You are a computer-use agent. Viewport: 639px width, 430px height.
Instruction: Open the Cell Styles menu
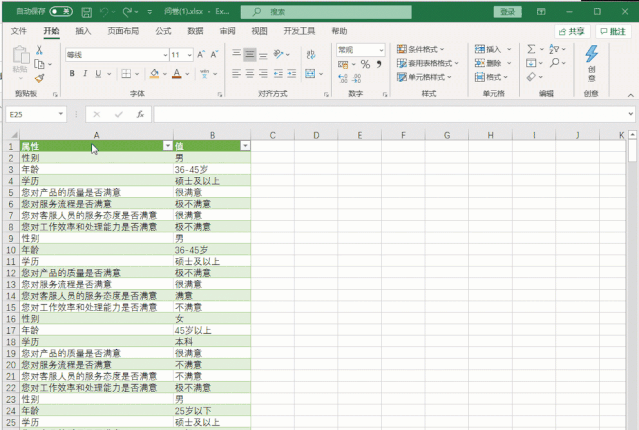pyautogui.click(x=424, y=77)
